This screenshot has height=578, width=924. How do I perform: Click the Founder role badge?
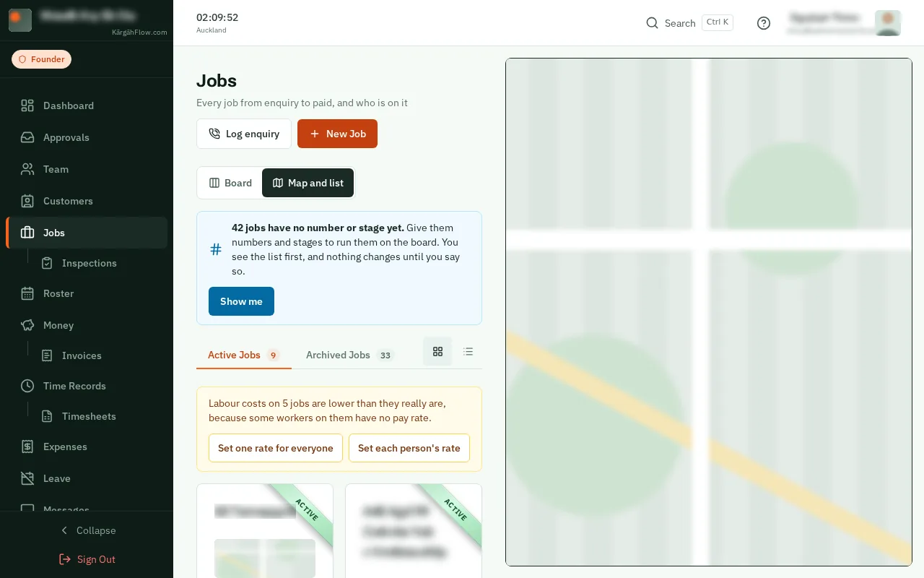point(41,59)
